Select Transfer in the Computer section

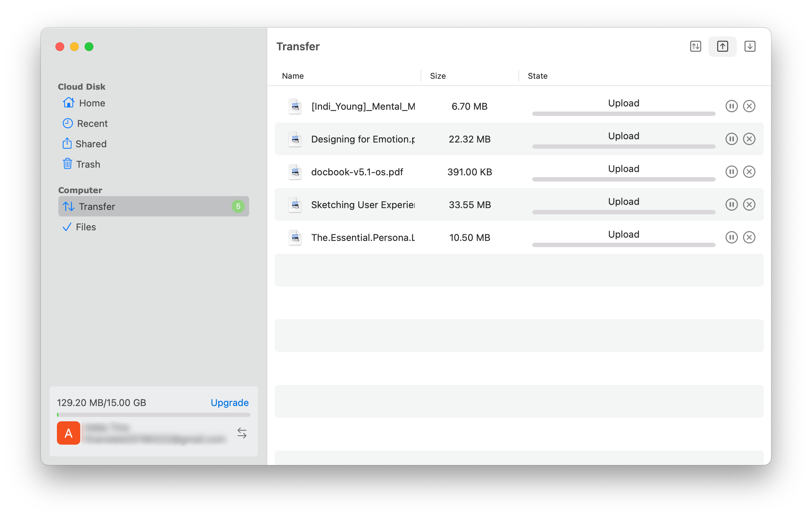153,206
